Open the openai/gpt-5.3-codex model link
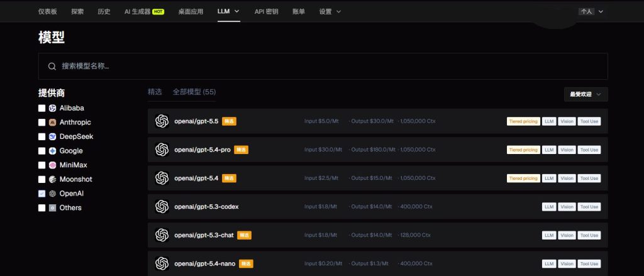 (x=206, y=207)
